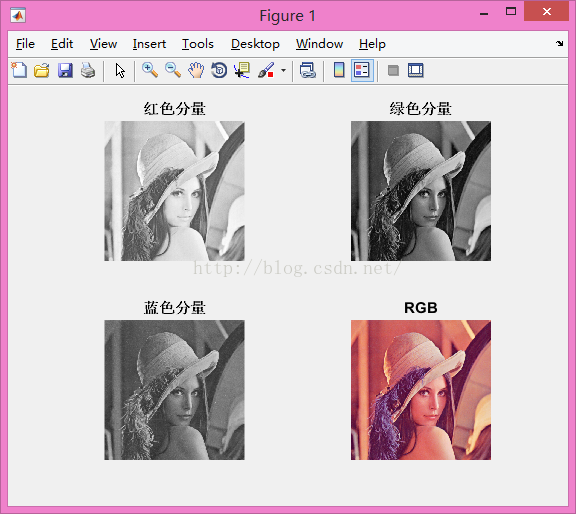576x514 pixels.
Task: Open the Tools menu
Action: pyautogui.click(x=198, y=44)
